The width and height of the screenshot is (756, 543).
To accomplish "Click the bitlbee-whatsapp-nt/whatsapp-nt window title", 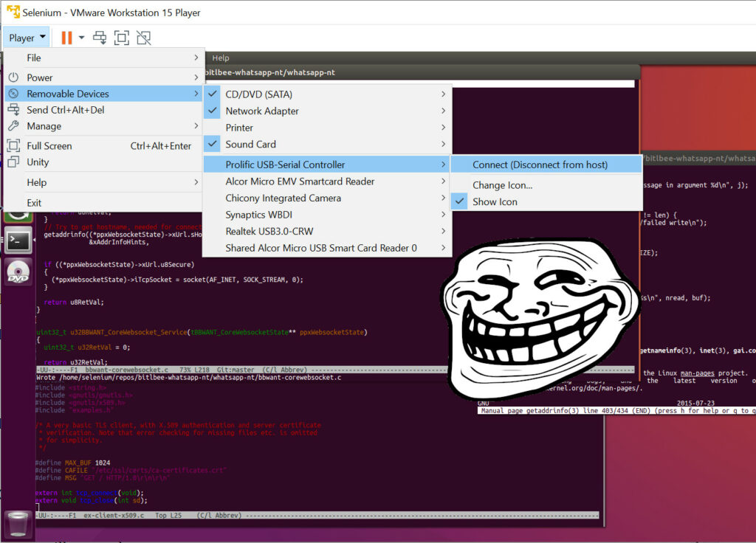I will (270, 72).
